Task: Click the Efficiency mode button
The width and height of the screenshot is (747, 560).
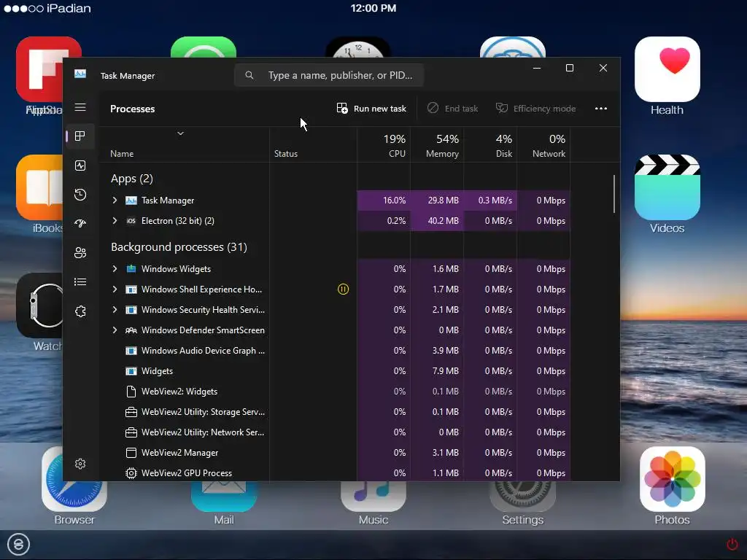Action: click(x=536, y=109)
